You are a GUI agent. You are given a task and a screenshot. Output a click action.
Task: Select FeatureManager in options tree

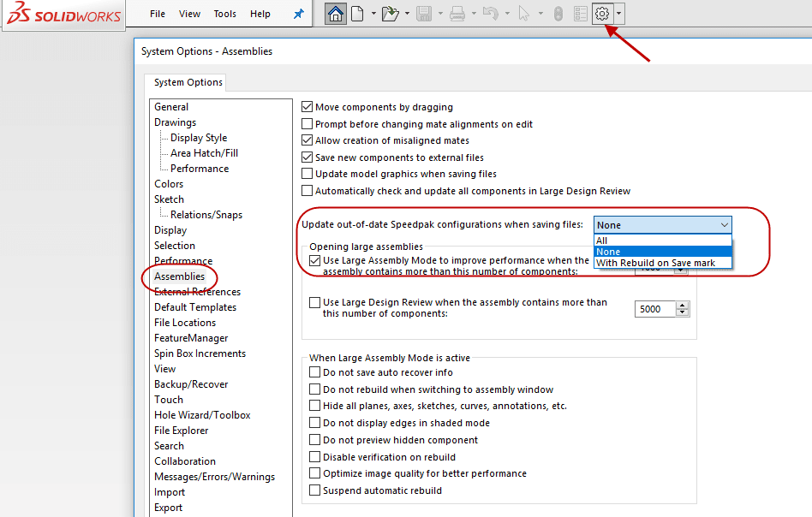click(191, 338)
